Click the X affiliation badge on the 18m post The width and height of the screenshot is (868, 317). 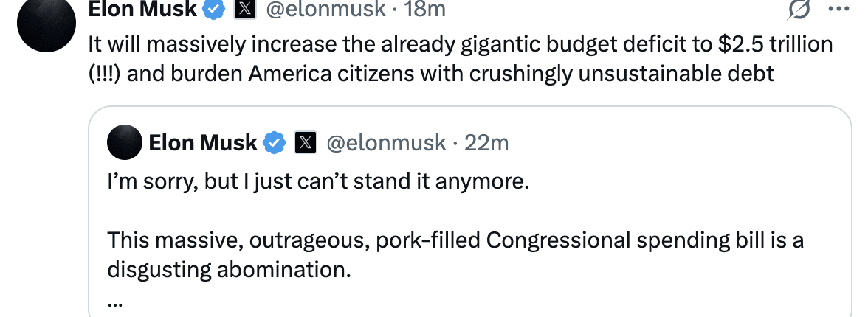pos(244,9)
